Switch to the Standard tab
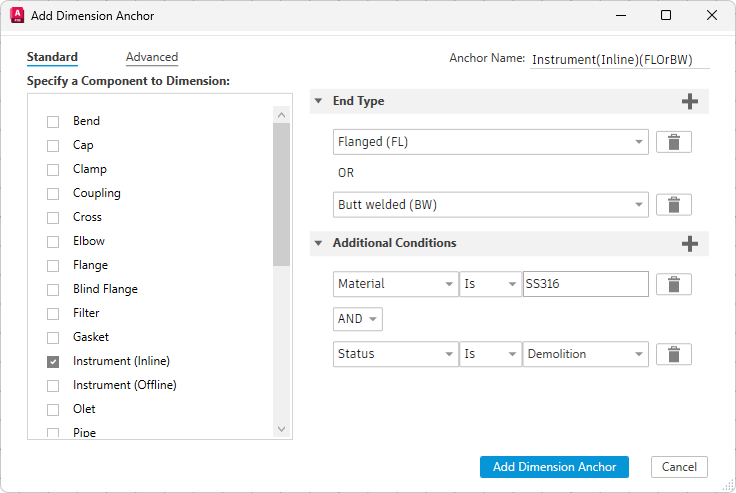The height and width of the screenshot is (493, 736). (52, 58)
